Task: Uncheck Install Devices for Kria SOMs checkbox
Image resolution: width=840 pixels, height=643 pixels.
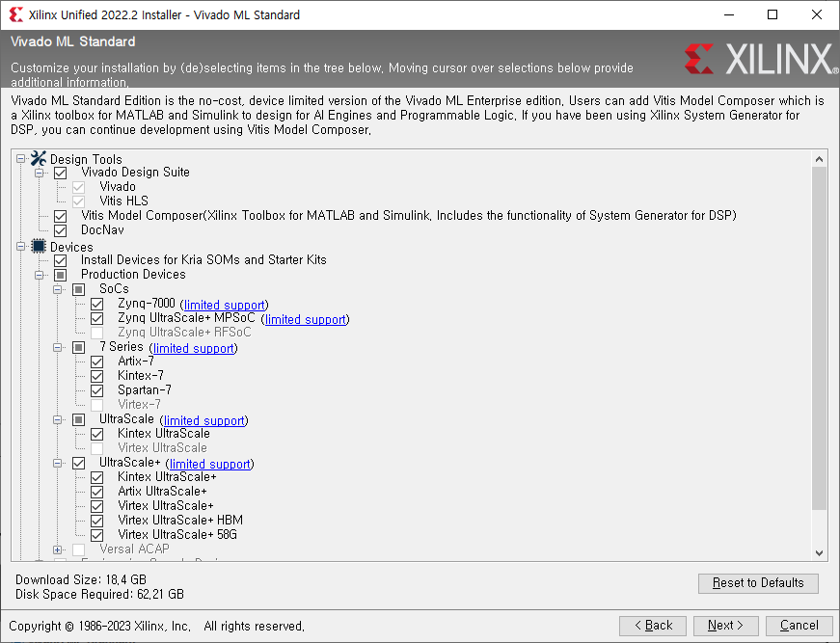Action: [61, 260]
